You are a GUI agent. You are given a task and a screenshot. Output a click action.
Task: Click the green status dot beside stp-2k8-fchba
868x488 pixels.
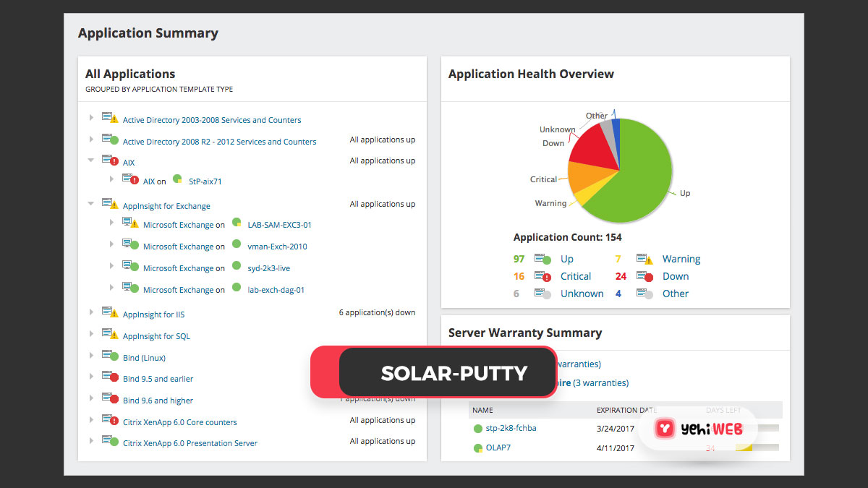click(x=478, y=428)
